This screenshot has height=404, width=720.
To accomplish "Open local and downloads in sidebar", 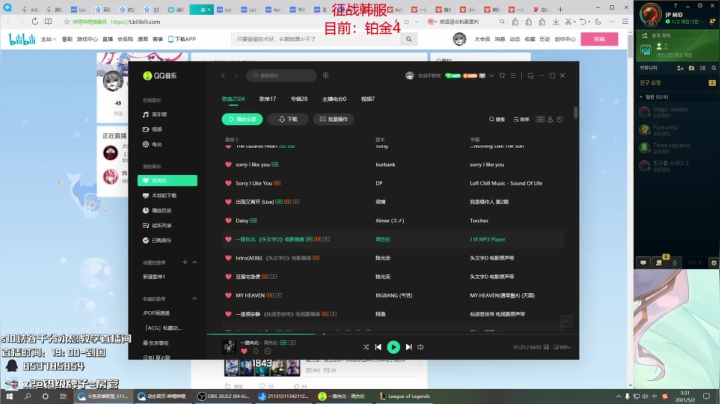I will pyautogui.click(x=160, y=196).
